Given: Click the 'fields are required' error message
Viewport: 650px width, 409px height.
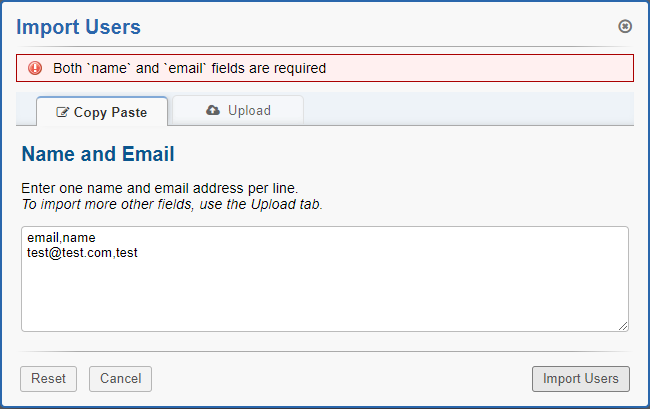Looking at the screenshot, I should (x=190, y=69).
